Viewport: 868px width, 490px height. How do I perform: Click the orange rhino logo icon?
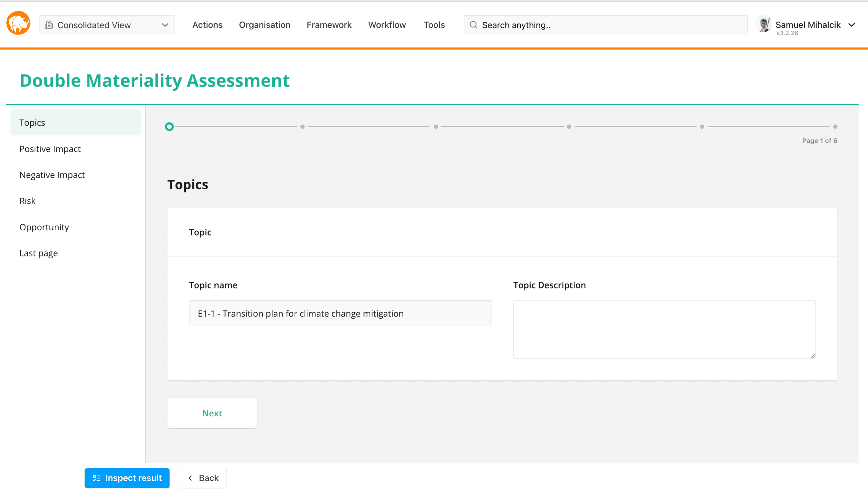pyautogui.click(x=18, y=23)
